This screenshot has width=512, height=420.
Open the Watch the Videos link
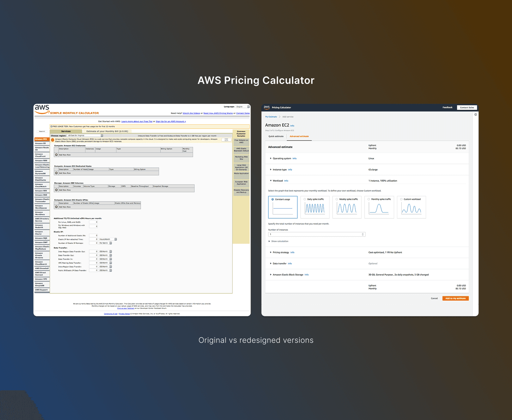191,113
